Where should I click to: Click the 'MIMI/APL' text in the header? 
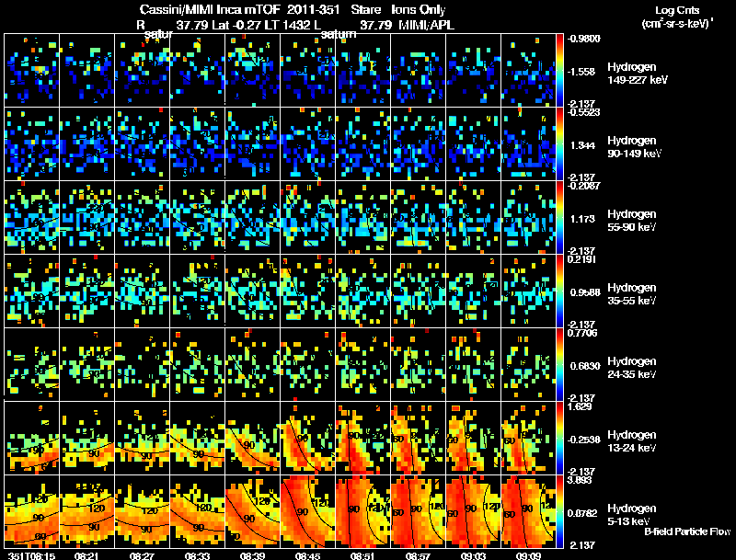pyautogui.click(x=426, y=25)
